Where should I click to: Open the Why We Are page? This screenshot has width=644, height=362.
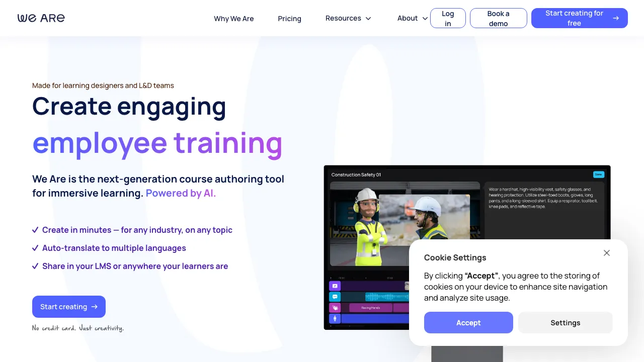(233, 19)
